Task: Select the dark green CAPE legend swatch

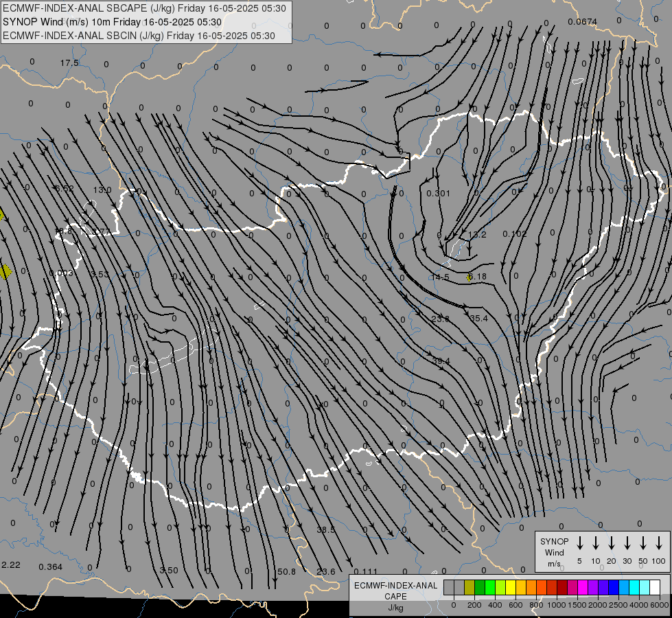Action: point(480,587)
